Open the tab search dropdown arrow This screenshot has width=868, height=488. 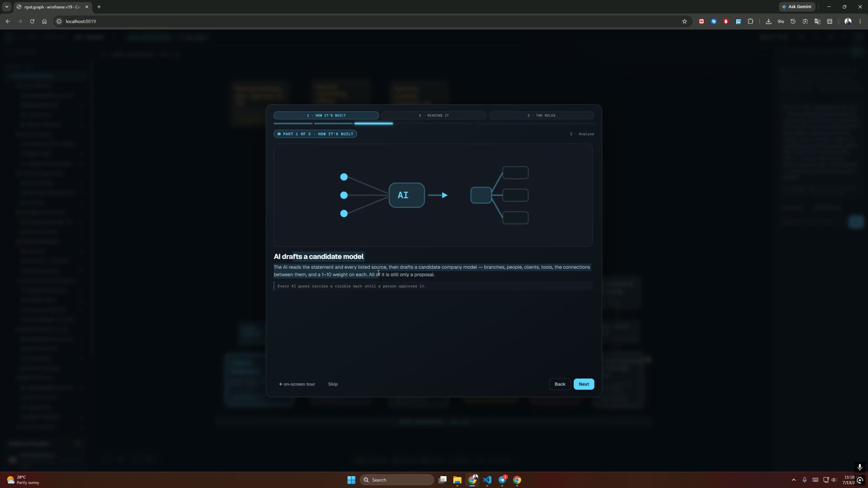[7, 7]
